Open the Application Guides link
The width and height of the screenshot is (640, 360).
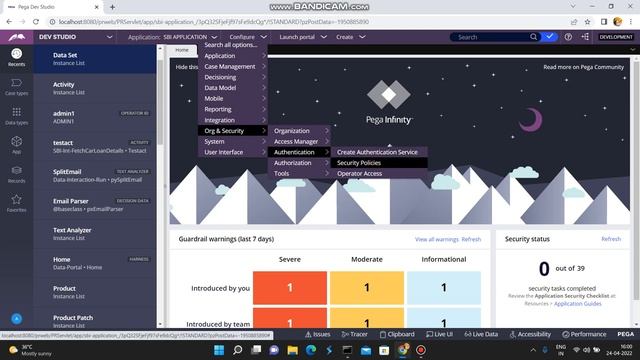(578, 304)
